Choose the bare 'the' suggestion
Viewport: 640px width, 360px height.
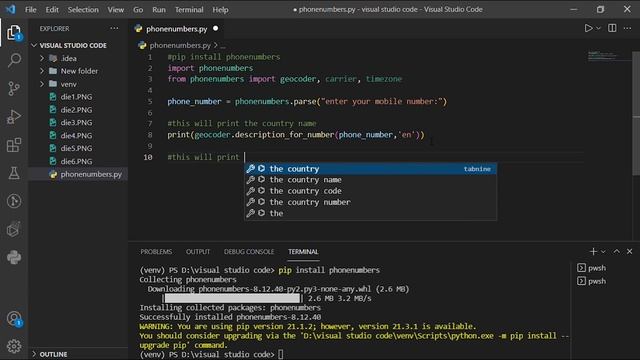[370, 213]
